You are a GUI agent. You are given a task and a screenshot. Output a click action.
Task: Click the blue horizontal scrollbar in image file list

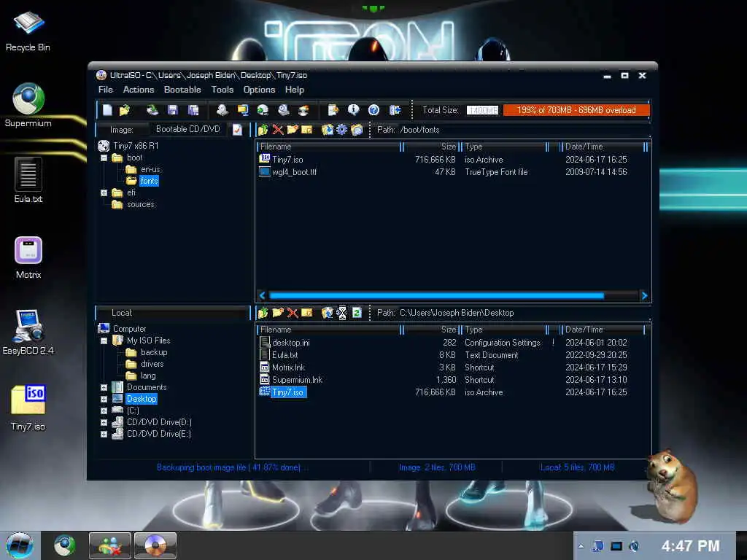pos(436,296)
